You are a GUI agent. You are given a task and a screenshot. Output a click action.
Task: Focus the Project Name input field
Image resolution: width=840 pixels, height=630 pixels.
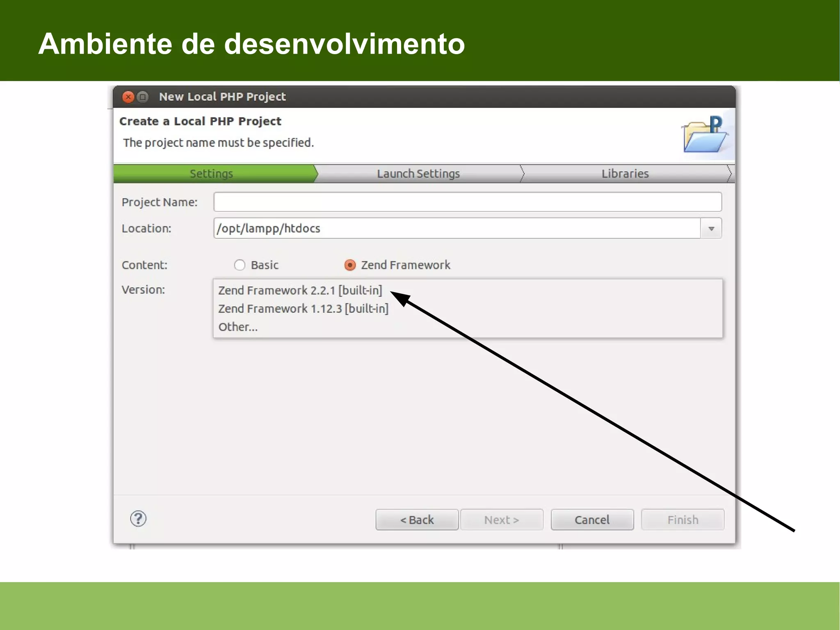(x=468, y=202)
